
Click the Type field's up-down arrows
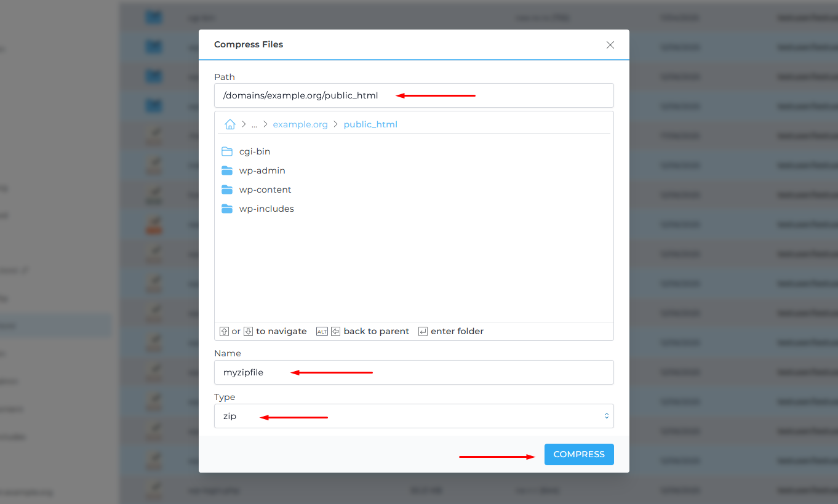606,416
